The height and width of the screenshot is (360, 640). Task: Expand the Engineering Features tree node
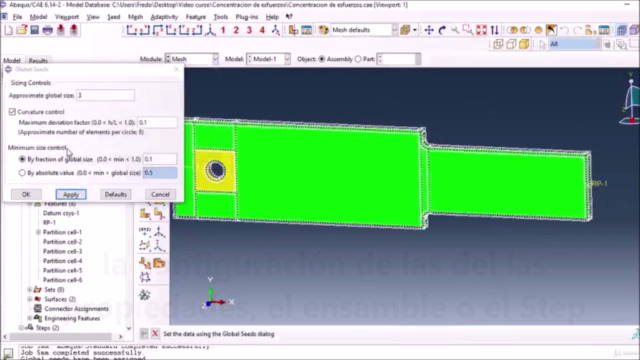pos(29,318)
